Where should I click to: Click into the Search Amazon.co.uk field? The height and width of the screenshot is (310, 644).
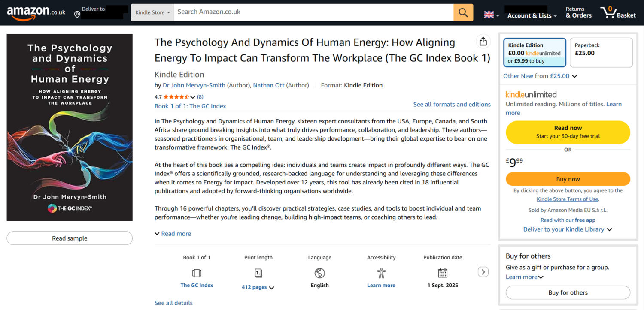313,12
